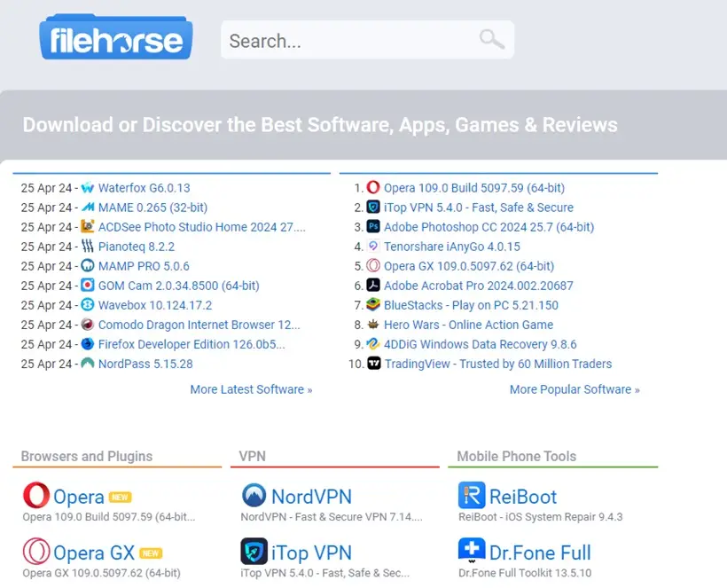Open the large Dr.Fone Full title link
The image size is (727, 588).
pos(540,553)
